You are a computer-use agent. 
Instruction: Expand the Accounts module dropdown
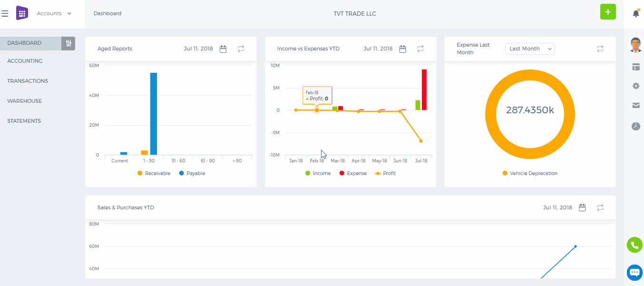coord(54,13)
